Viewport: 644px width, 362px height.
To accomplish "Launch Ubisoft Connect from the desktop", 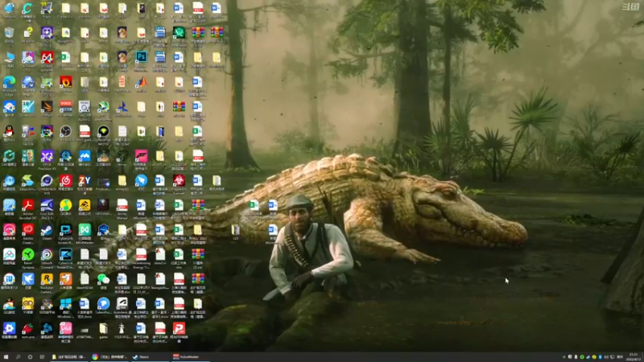I will (47, 257).
